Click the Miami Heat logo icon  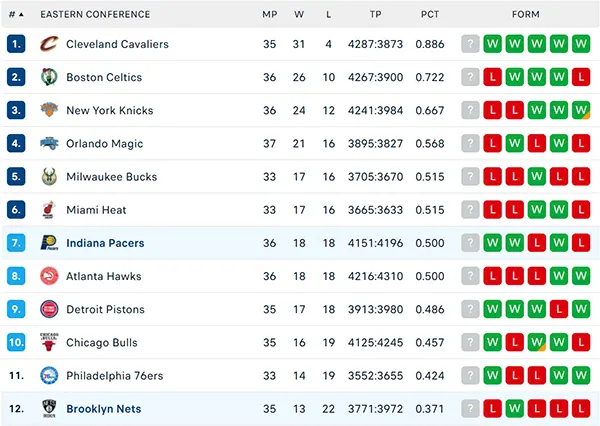[49, 210]
